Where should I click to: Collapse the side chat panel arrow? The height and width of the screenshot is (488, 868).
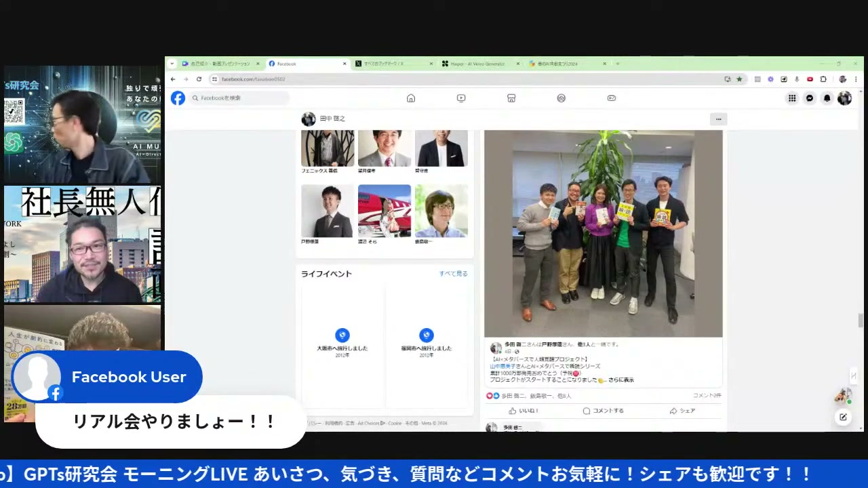[853, 375]
